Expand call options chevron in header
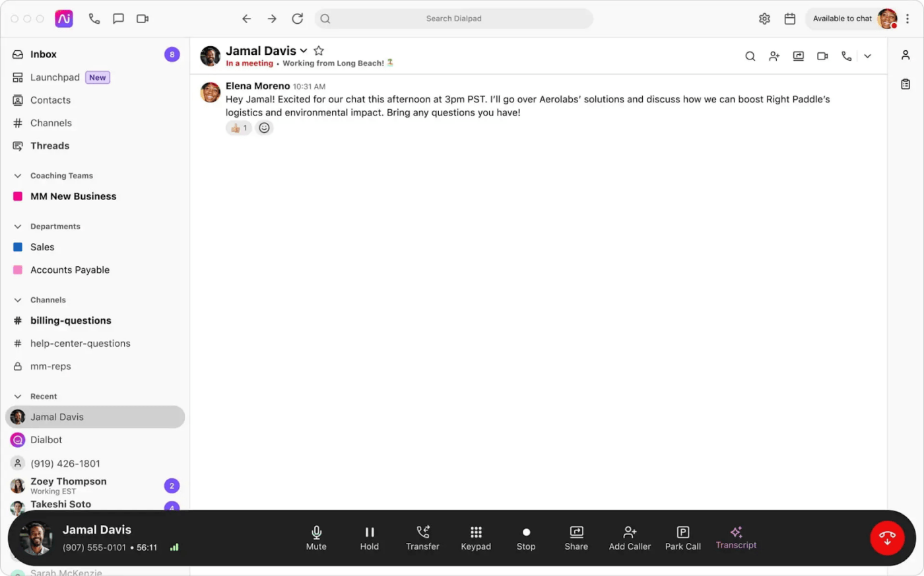Screen dimensions: 924x576 coord(868,56)
